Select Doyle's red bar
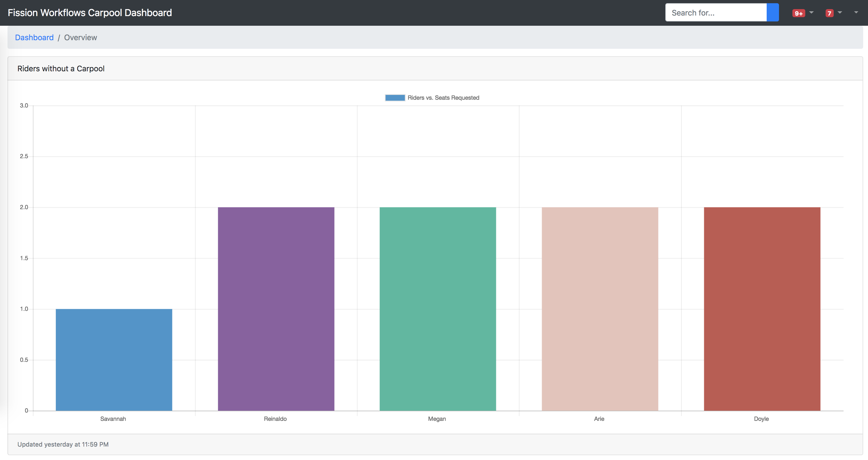 [x=762, y=309]
